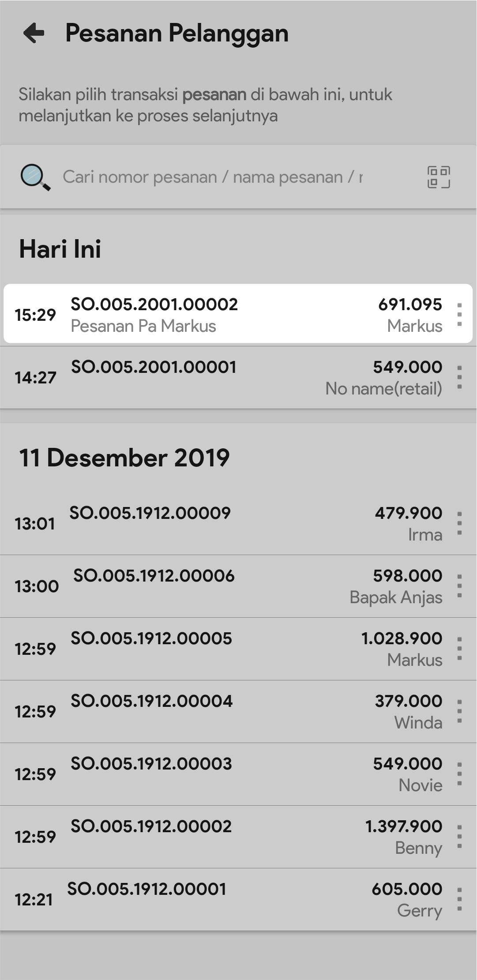The image size is (477, 980).
Task: Open more options for Gerry's order
Action: (x=459, y=899)
